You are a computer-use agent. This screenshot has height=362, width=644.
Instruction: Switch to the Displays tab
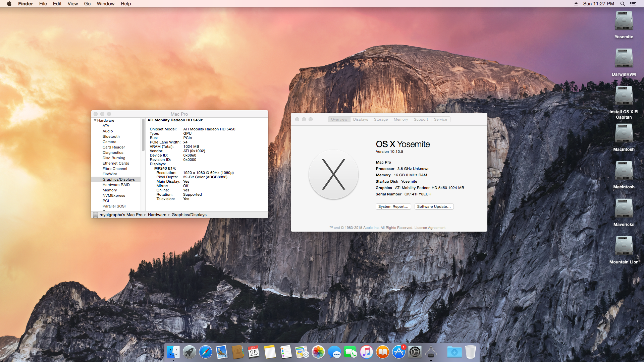point(361,119)
